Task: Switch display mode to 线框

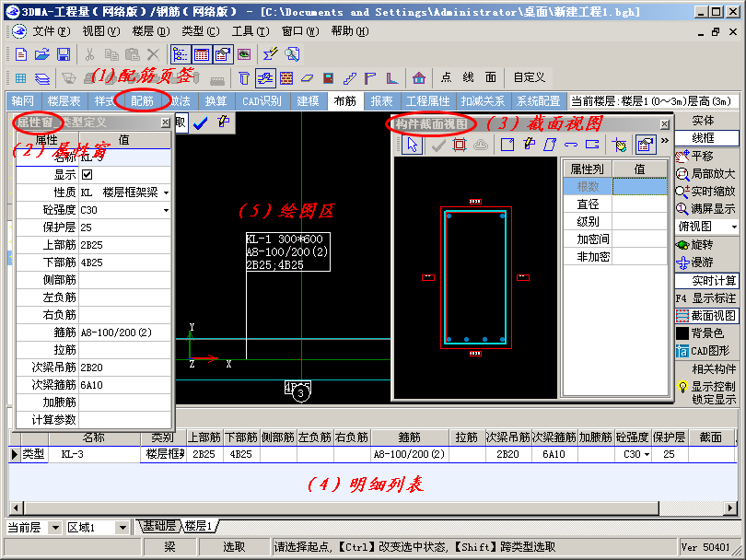Action: tap(707, 138)
